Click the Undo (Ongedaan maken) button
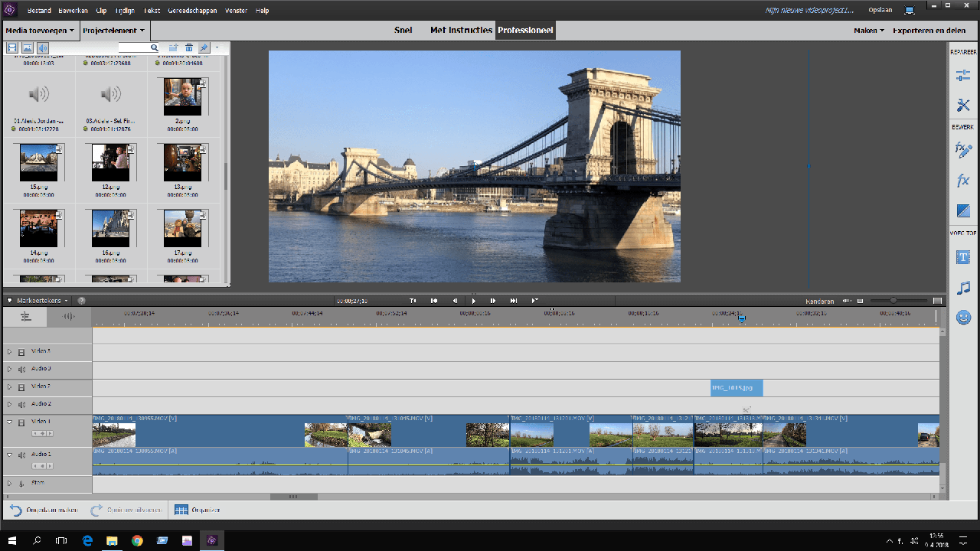The width and height of the screenshot is (980, 551). (44, 510)
